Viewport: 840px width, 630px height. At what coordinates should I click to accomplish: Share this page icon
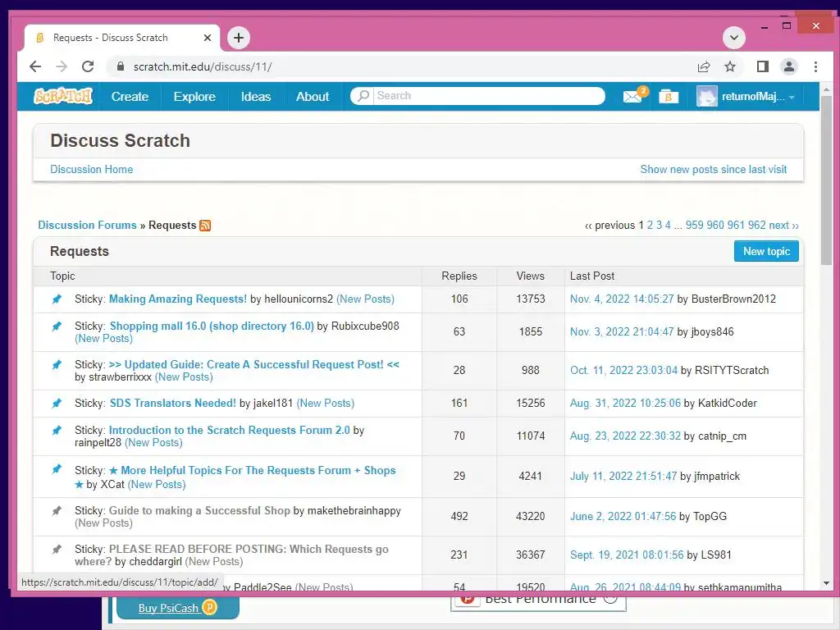[x=703, y=66]
